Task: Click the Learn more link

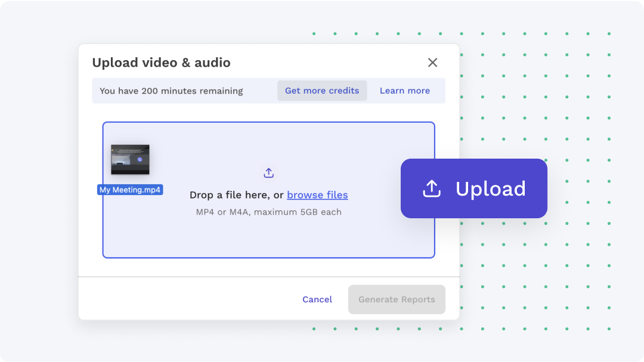Action: pyautogui.click(x=404, y=90)
